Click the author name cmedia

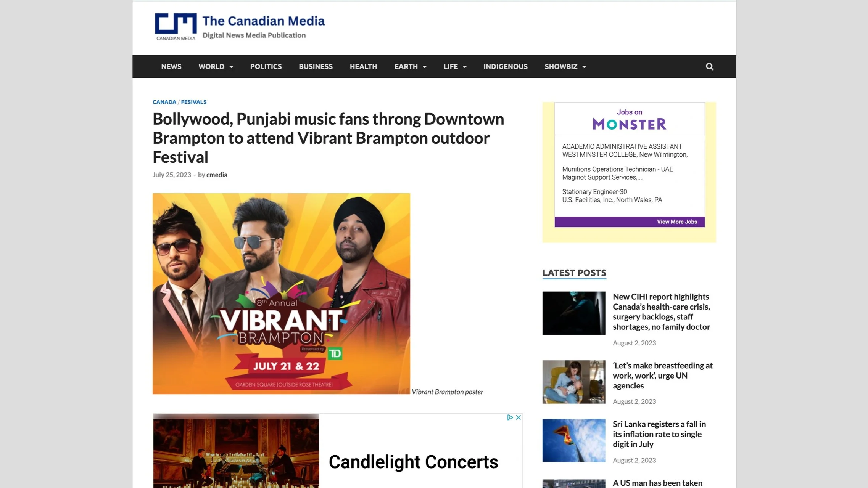pyautogui.click(x=217, y=175)
